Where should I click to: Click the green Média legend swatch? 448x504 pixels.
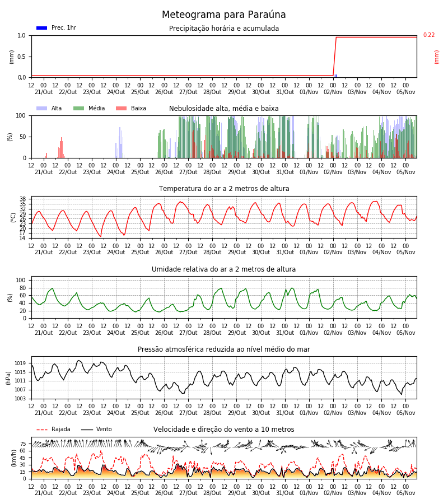pos(79,108)
